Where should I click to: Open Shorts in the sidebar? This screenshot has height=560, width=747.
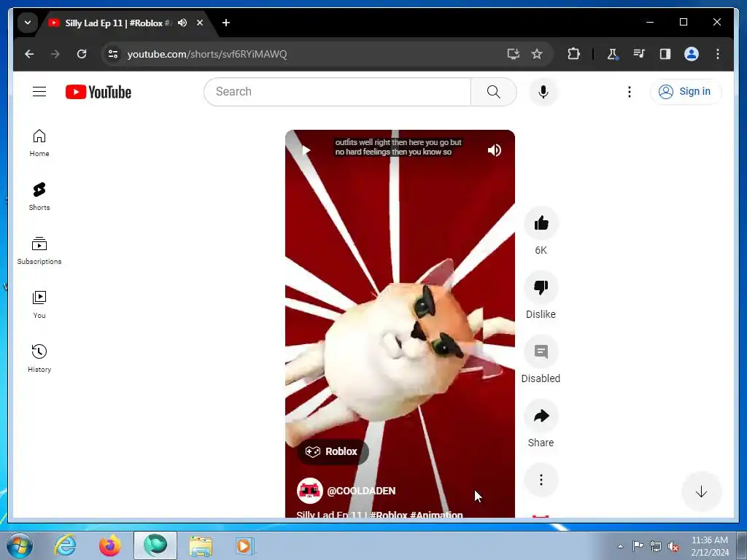pyautogui.click(x=39, y=196)
